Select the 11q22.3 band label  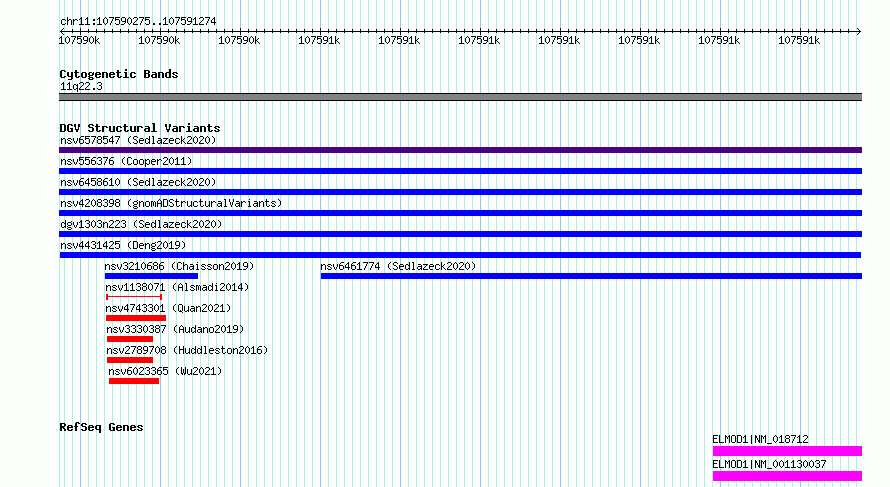[x=81, y=86]
